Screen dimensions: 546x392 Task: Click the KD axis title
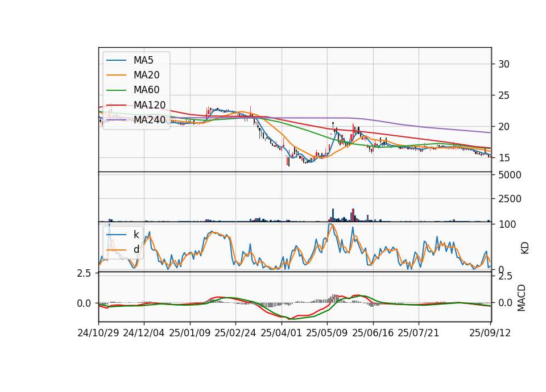(525, 248)
